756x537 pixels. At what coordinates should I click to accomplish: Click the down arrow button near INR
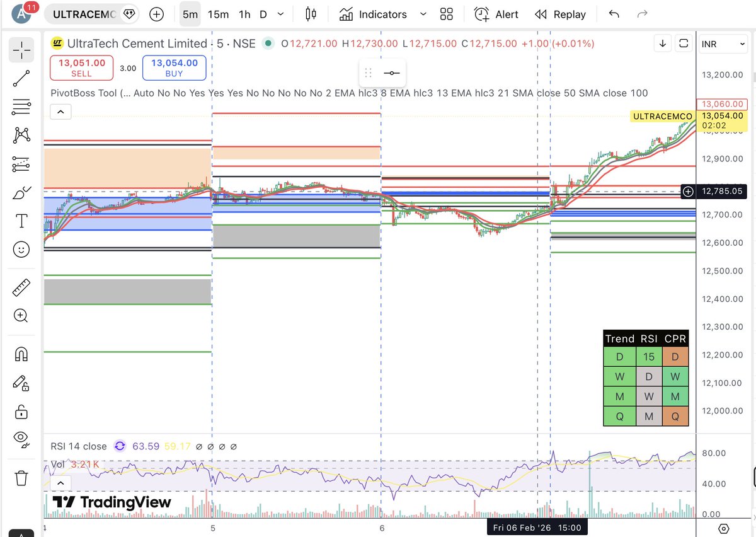pyautogui.click(x=663, y=43)
